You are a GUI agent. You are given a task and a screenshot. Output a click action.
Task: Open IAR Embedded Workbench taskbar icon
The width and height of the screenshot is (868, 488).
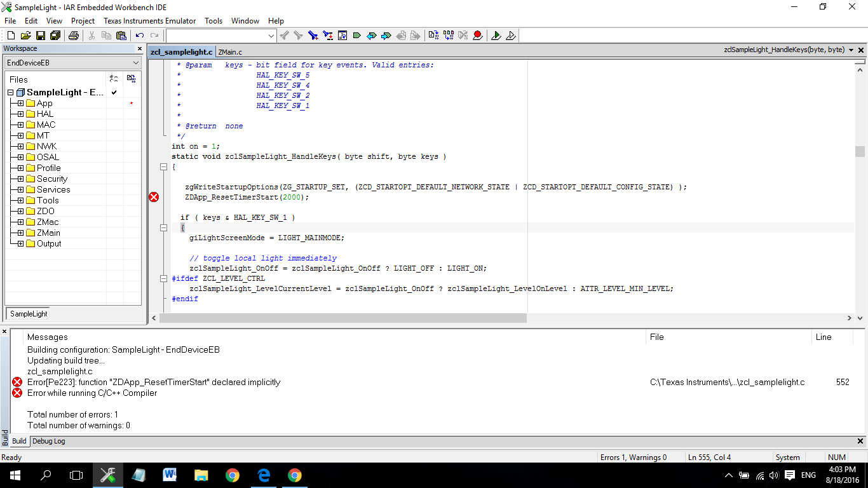108,475
